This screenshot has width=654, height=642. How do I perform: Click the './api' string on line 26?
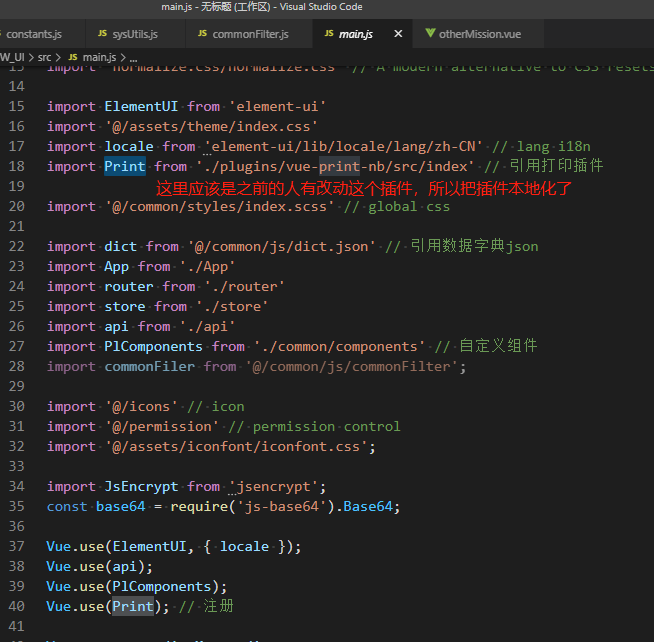(x=207, y=327)
